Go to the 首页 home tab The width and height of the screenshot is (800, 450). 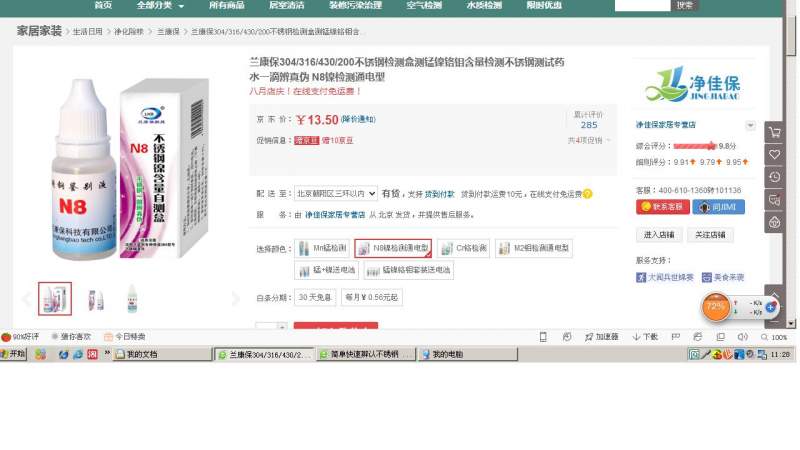[x=103, y=5]
